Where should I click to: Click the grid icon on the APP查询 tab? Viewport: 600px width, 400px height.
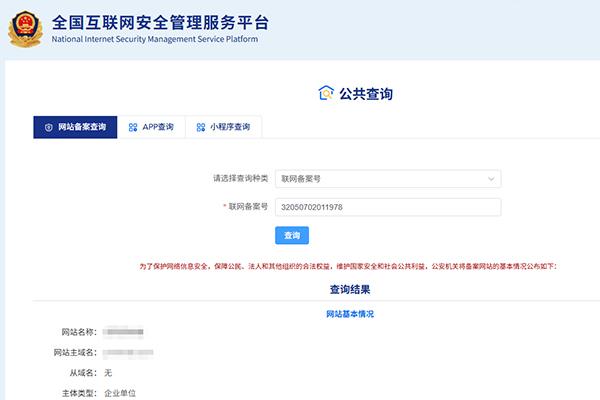[x=133, y=128]
